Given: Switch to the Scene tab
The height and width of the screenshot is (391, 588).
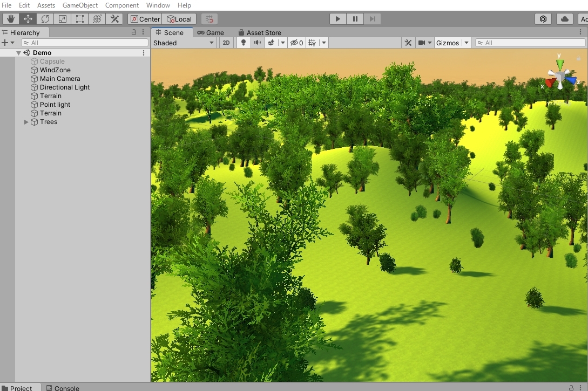Looking at the screenshot, I should coord(172,32).
